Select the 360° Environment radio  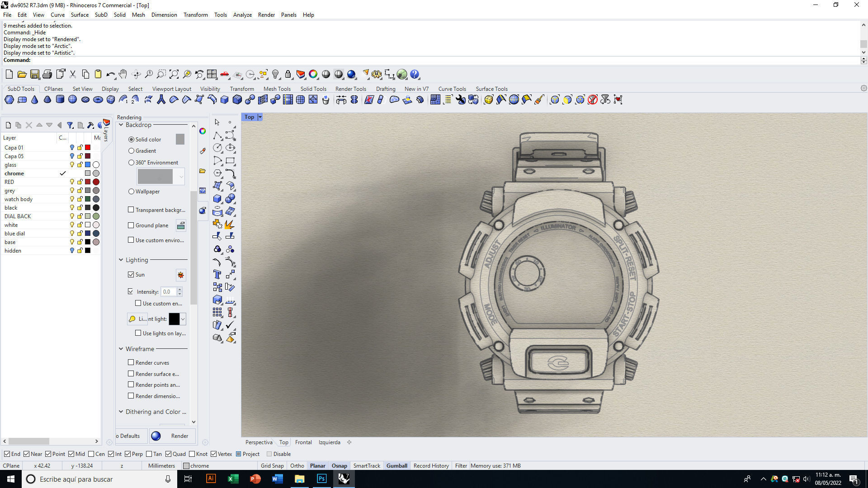click(x=131, y=163)
